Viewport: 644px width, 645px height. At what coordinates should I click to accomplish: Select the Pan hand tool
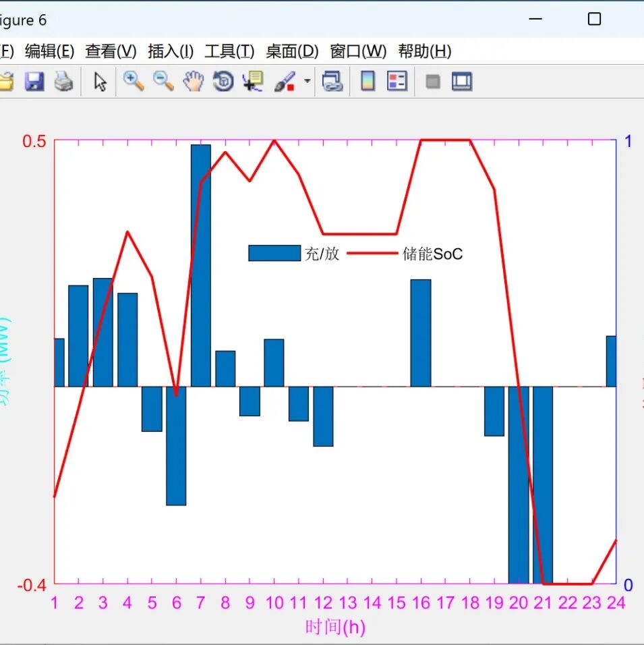[194, 82]
